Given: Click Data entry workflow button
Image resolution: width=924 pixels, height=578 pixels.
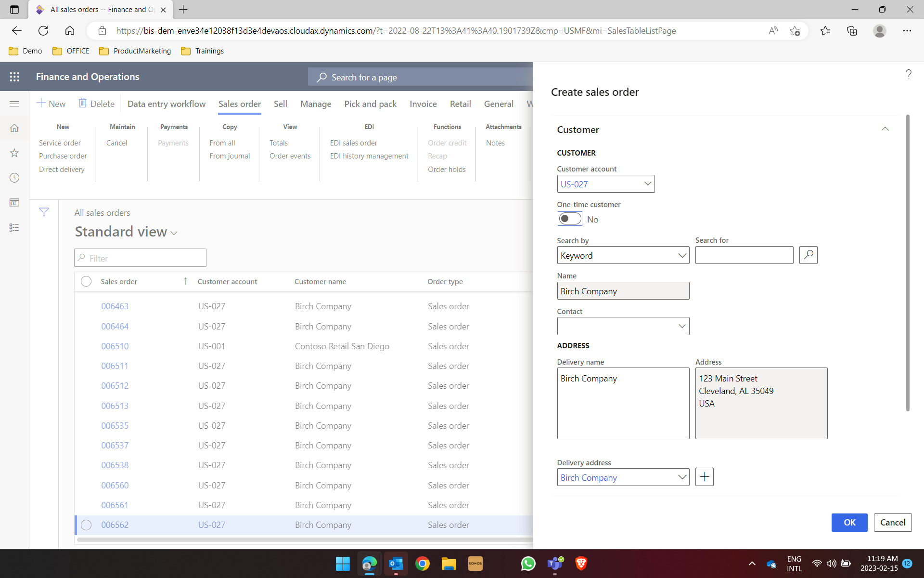Looking at the screenshot, I should [x=166, y=104].
